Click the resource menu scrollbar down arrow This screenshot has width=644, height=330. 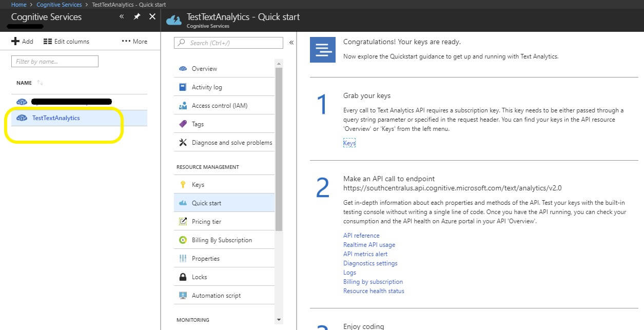pos(279,320)
